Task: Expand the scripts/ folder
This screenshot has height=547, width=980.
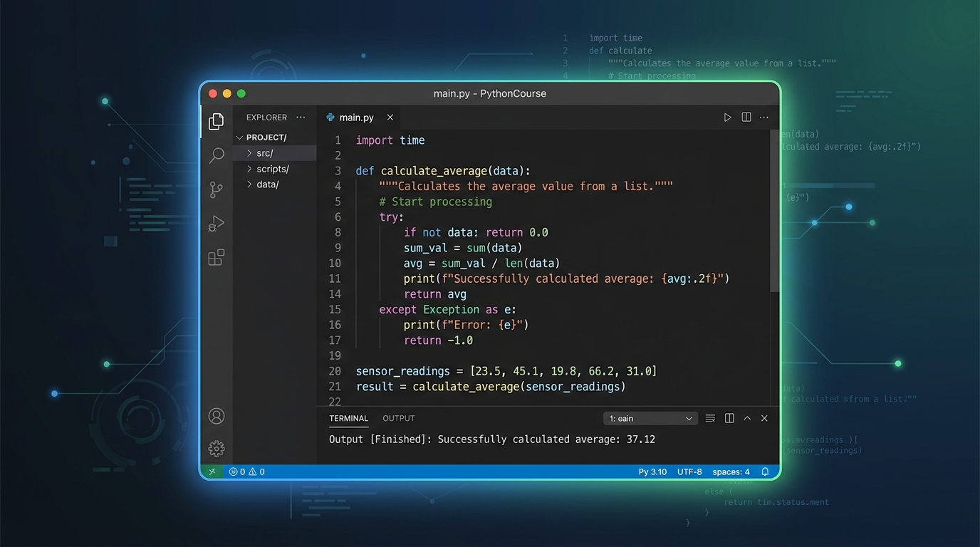Action: (x=272, y=169)
